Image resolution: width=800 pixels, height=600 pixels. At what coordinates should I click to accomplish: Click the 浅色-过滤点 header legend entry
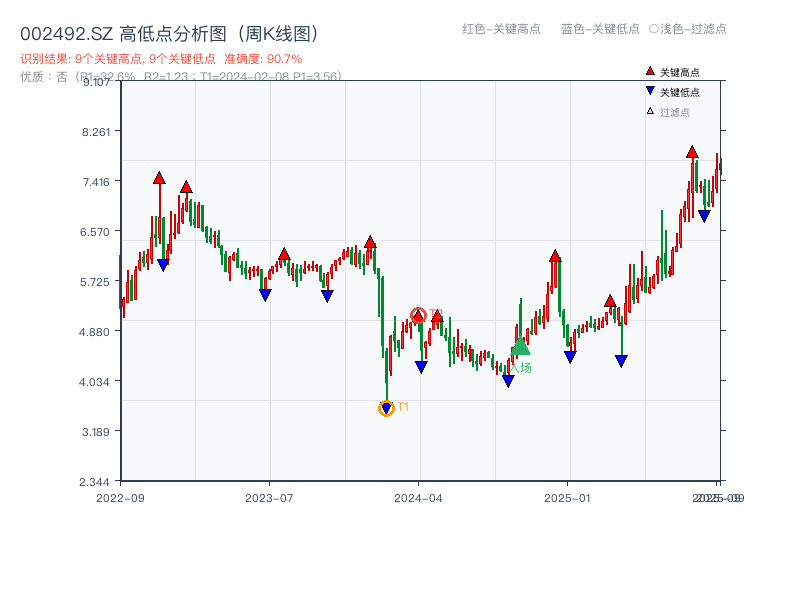[688, 29]
